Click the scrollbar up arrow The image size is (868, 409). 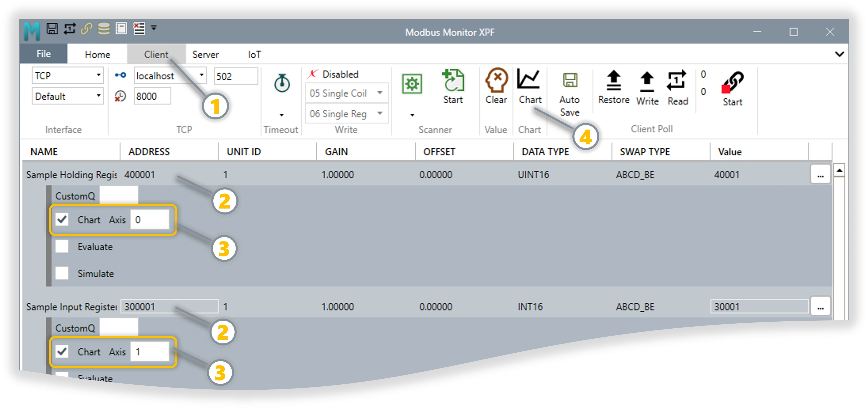click(839, 170)
